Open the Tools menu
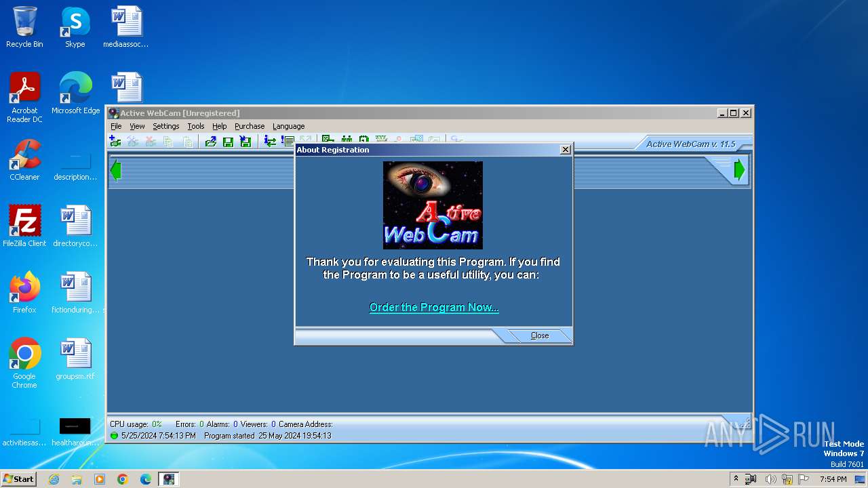The height and width of the screenshot is (488, 868). pos(196,126)
